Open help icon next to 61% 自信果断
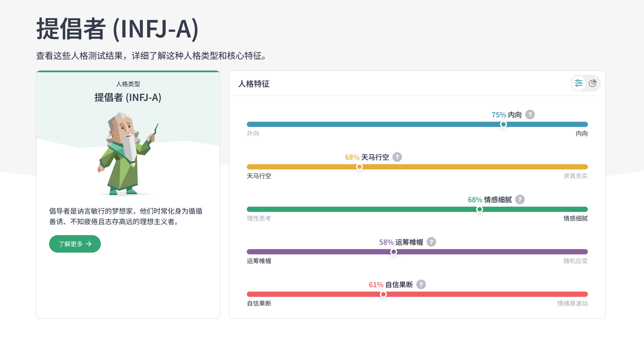This screenshot has height=338, width=644. pos(421,284)
